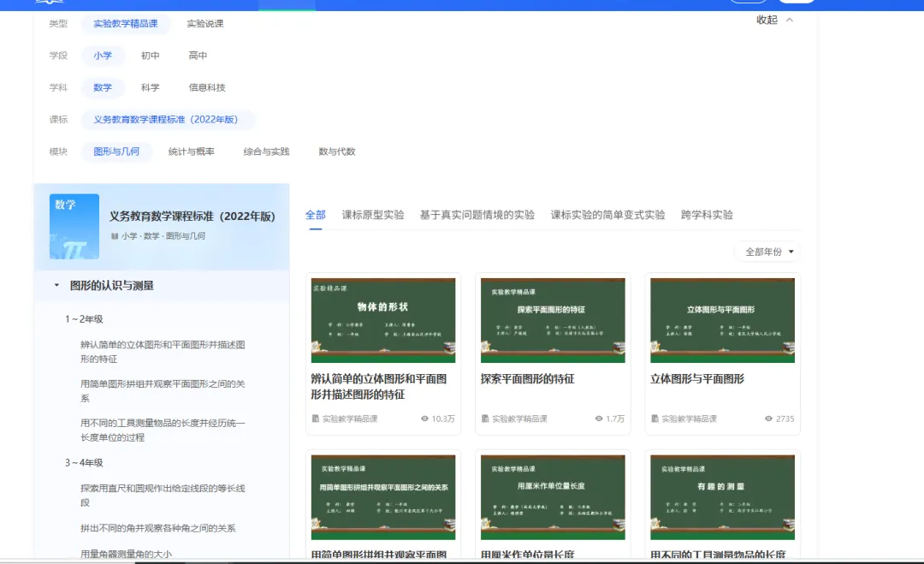
Task: Open 探索用直尺和圆规作出给定线段 tree entry
Action: (163, 495)
